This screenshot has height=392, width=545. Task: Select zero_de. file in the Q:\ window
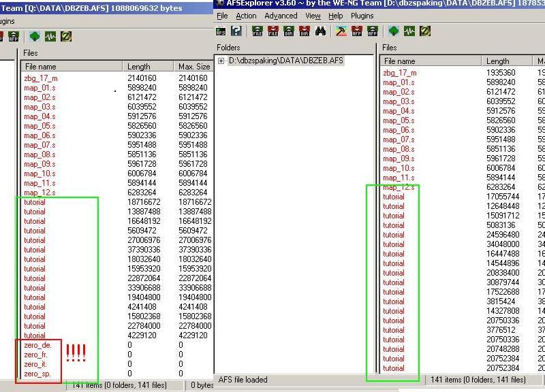(38, 345)
